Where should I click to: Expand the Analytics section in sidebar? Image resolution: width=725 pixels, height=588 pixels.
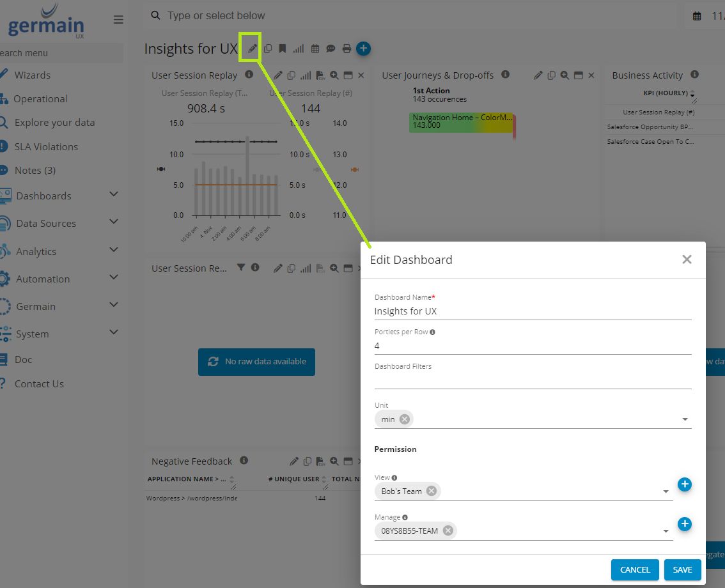pos(113,250)
